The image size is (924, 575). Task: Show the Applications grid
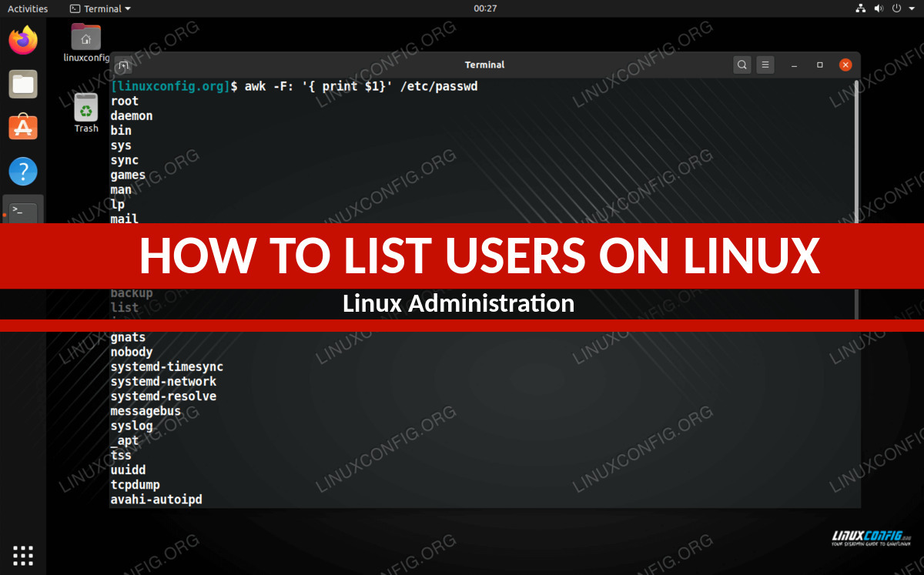click(23, 555)
